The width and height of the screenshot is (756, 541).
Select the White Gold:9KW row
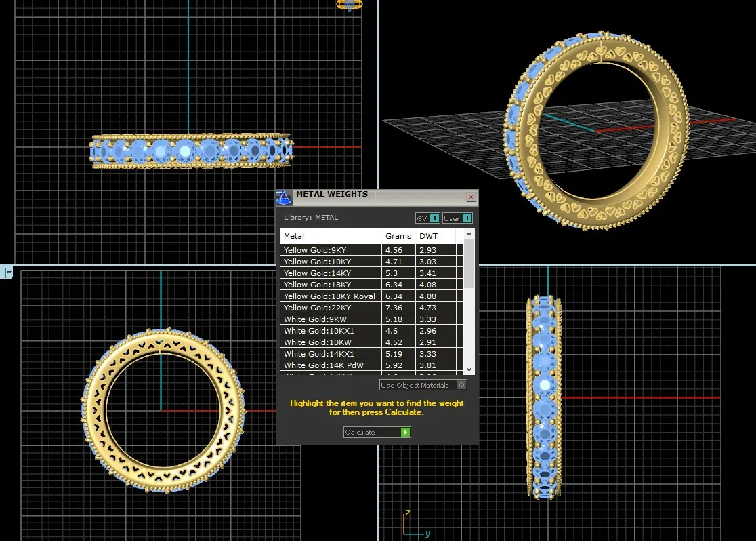click(x=371, y=319)
